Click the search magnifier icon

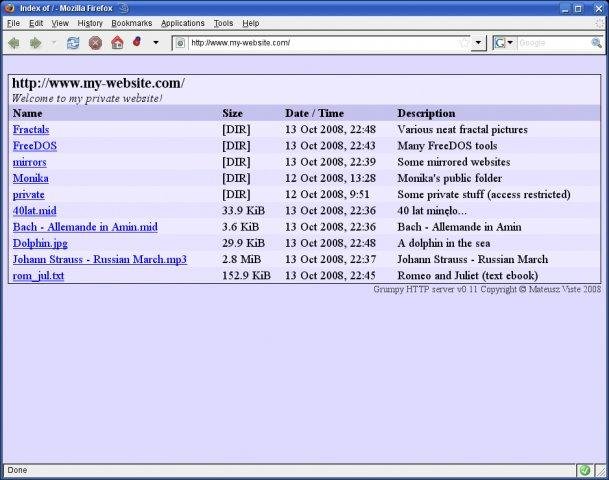coord(594,43)
